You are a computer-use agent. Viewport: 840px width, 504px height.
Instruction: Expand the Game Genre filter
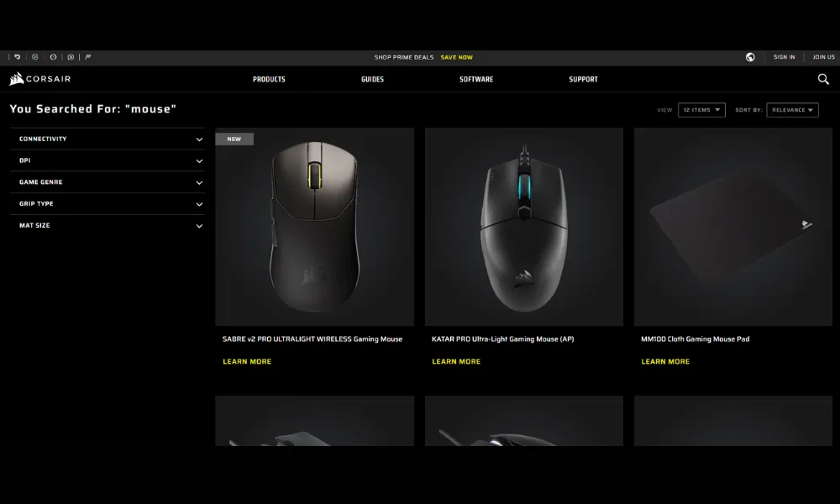click(x=108, y=182)
